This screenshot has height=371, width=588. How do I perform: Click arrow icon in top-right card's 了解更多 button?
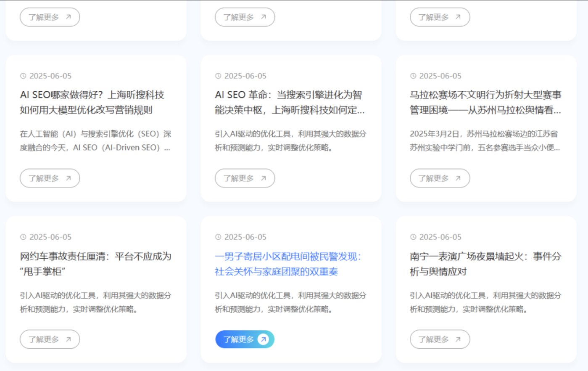458,17
